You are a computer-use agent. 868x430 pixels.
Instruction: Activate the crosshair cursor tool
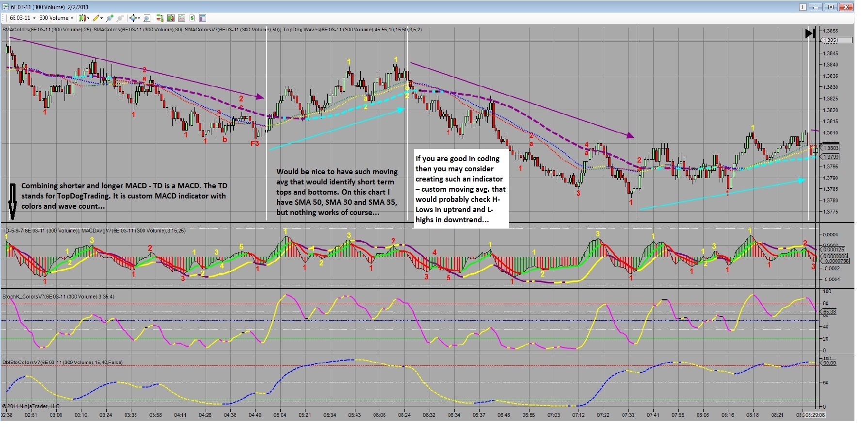pyautogui.click(x=133, y=18)
